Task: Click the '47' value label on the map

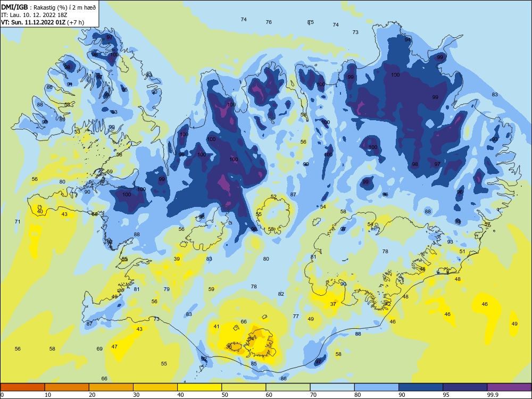Action: pos(114,347)
